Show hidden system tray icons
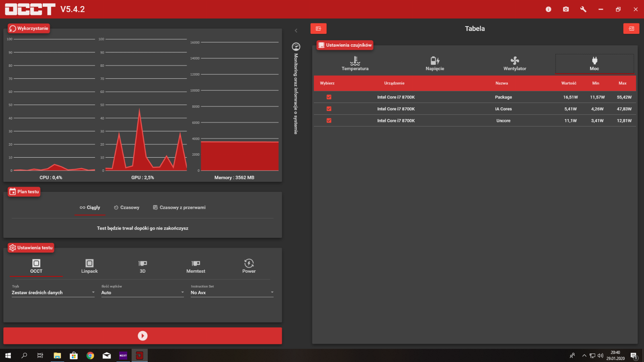The width and height of the screenshot is (644, 362). tap(584, 356)
